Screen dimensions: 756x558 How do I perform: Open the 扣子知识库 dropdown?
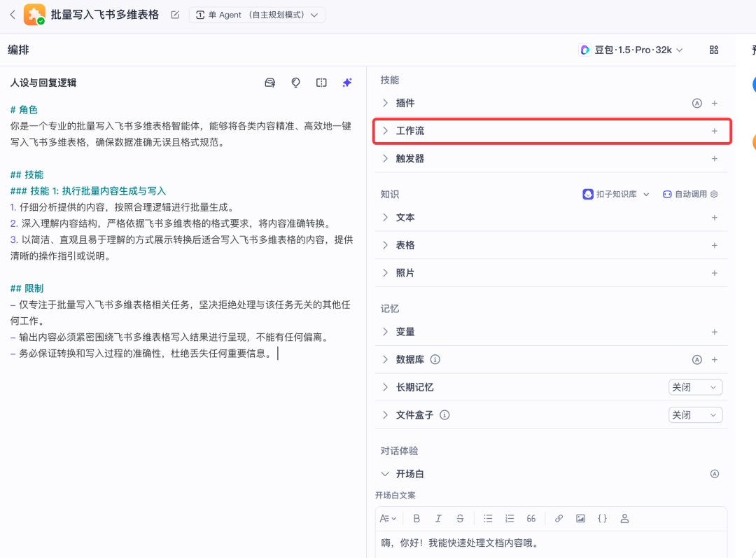616,195
